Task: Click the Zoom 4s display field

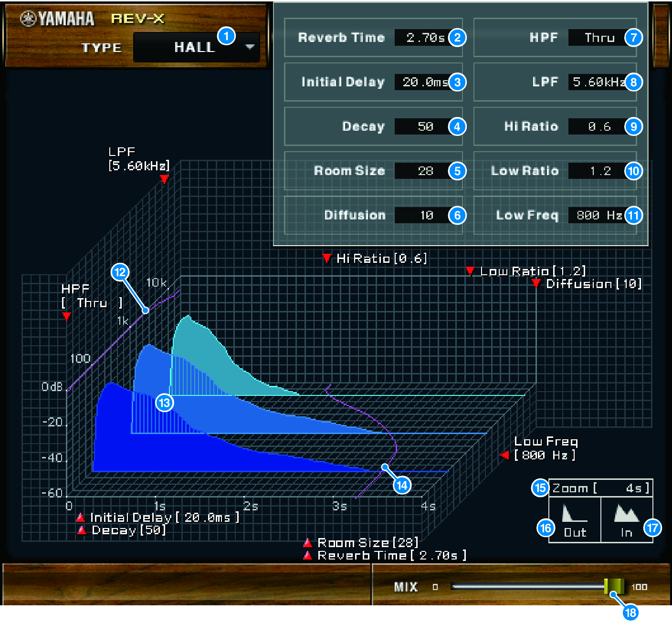Action: pos(600,488)
